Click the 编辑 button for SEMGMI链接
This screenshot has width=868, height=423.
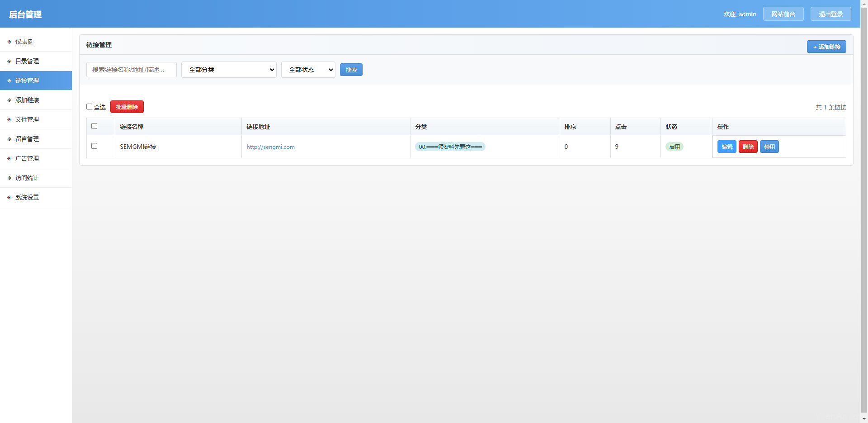pos(726,147)
